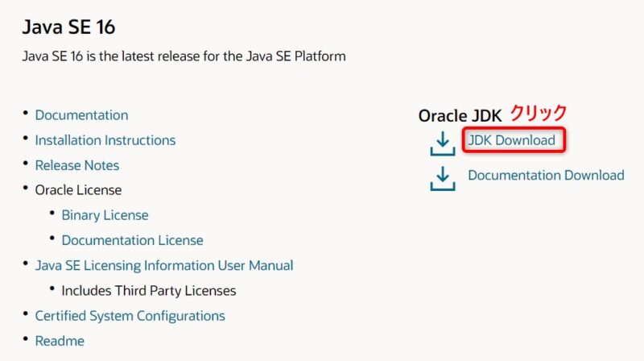The image size is (644, 361).
Task: Open Java SE Licensing Information User Manual
Action: click(164, 266)
